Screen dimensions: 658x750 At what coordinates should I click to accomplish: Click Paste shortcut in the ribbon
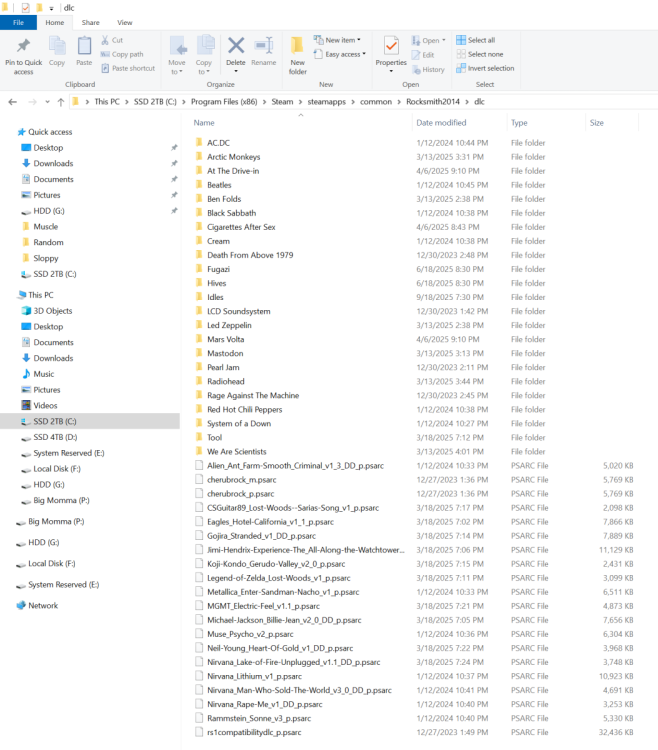tap(128, 68)
